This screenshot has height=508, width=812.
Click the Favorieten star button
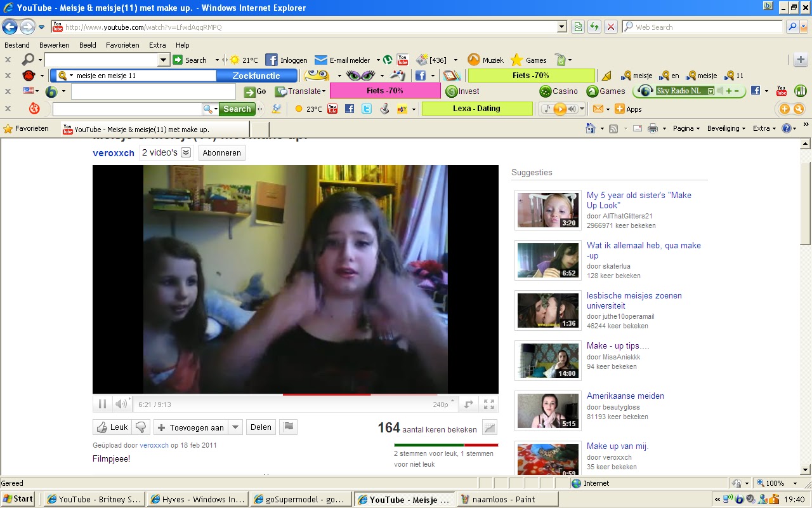(26, 128)
